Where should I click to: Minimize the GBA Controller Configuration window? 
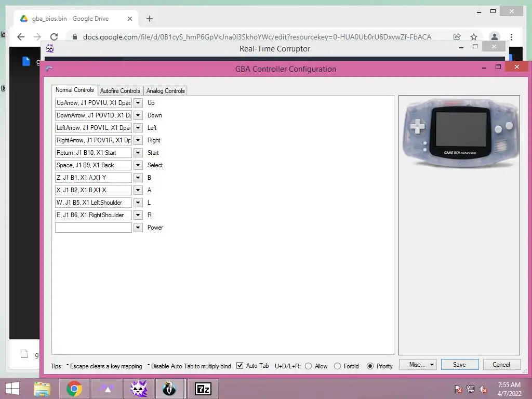pos(484,68)
